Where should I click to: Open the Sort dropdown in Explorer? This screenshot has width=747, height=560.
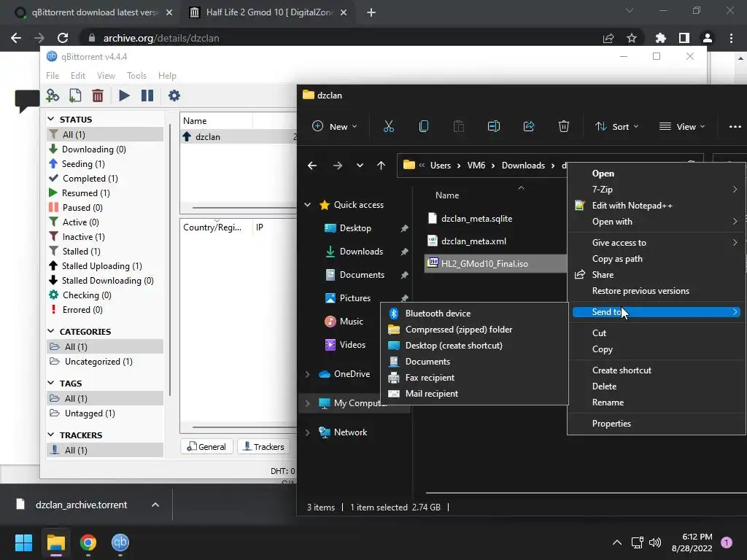[616, 126]
